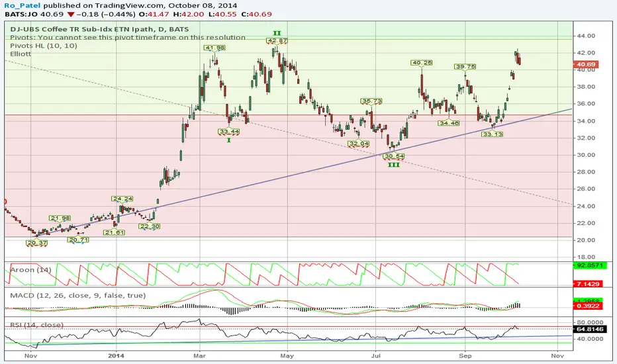Click the Sep label on time axis

[x=465, y=356]
